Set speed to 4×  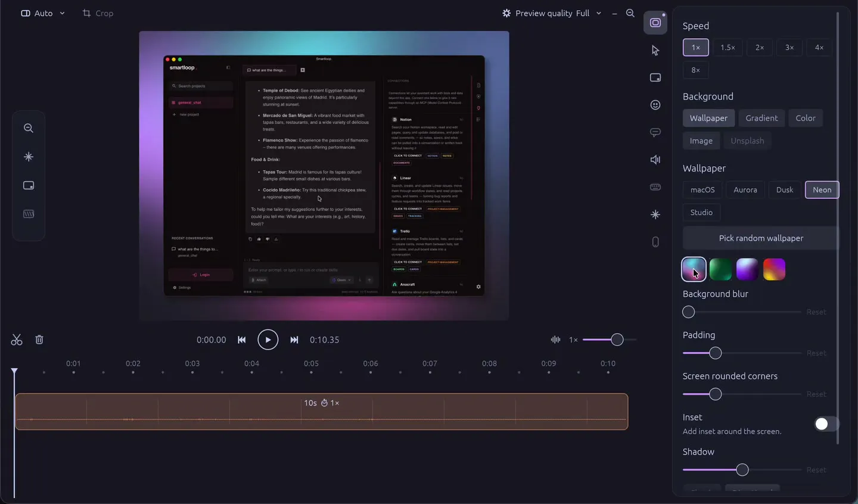pyautogui.click(x=819, y=47)
